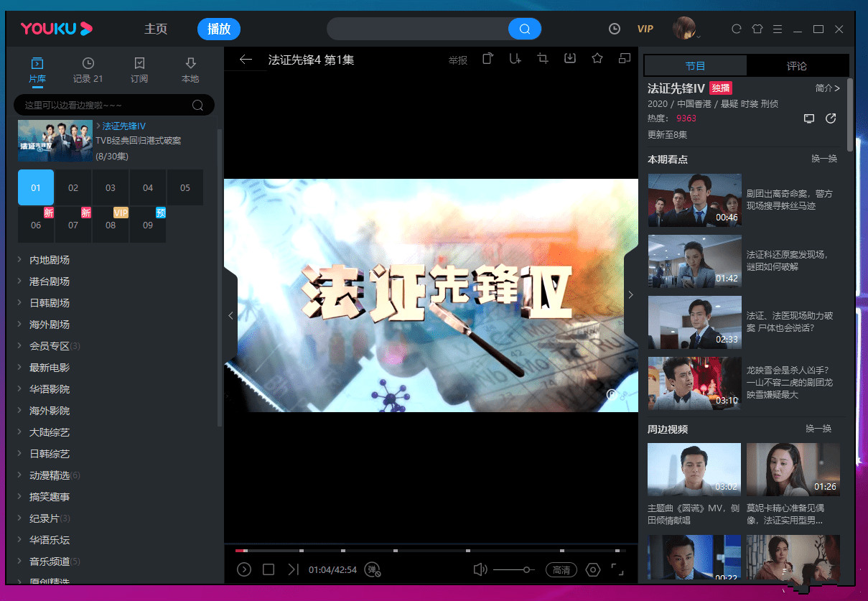The width and height of the screenshot is (868, 601).
Task: Click the sidebar search magnifier icon
Action: (x=198, y=106)
